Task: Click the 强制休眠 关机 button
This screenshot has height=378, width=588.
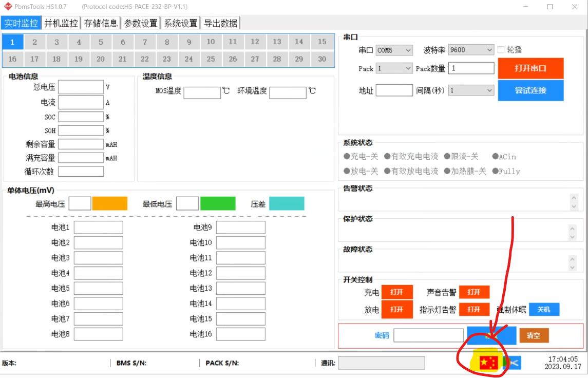Action: click(544, 309)
